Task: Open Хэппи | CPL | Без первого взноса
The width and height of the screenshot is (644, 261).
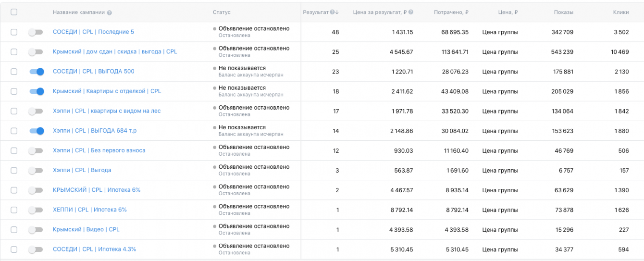Action: click(99, 150)
